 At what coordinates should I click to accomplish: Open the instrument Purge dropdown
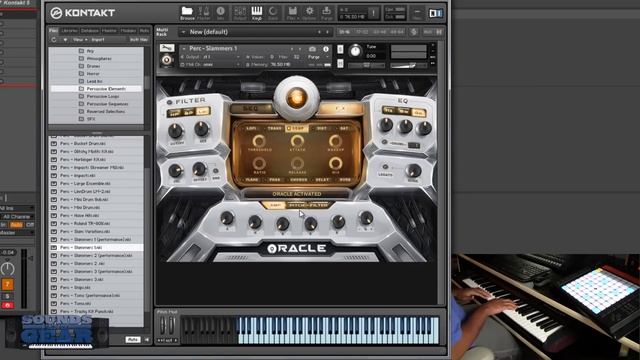(319, 57)
